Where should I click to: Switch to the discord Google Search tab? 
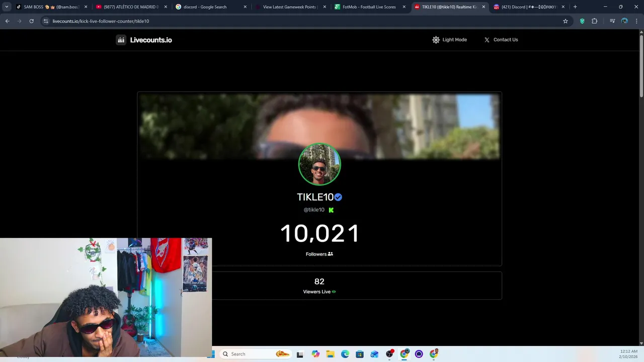(x=211, y=7)
